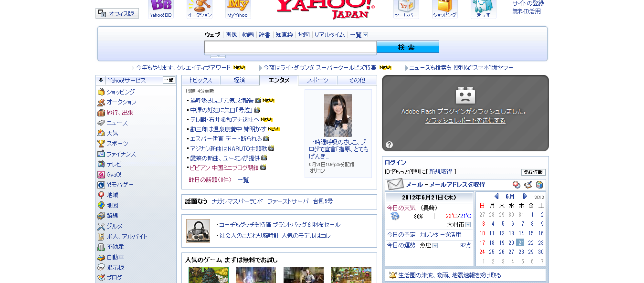
Task: Click the Flash plugin help question icon
Action: (390, 145)
